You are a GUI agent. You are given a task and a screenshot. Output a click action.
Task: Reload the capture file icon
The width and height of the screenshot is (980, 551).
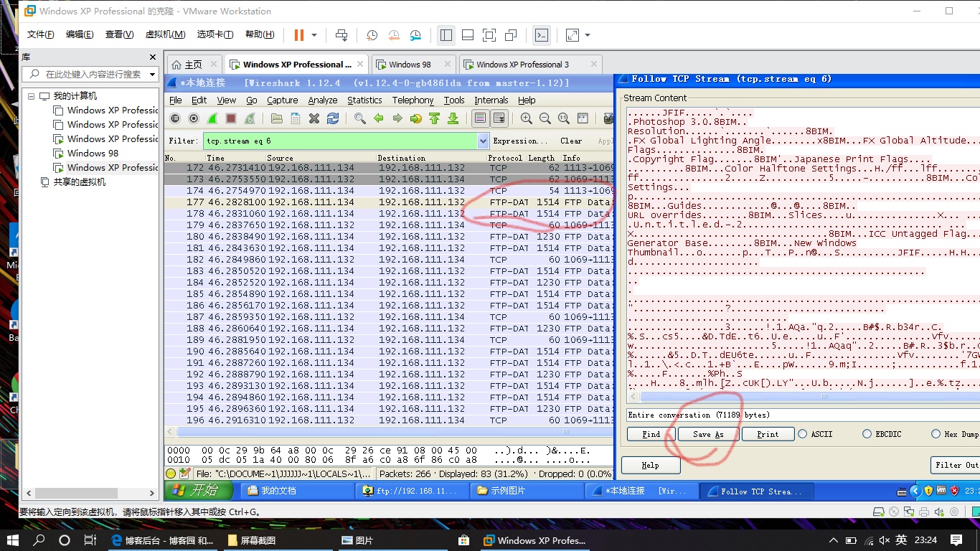333,118
